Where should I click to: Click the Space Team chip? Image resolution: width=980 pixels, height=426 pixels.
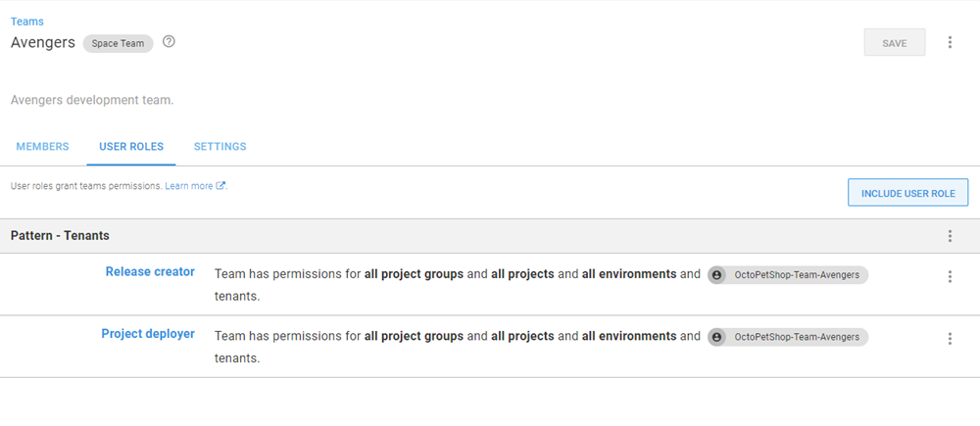point(118,44)
